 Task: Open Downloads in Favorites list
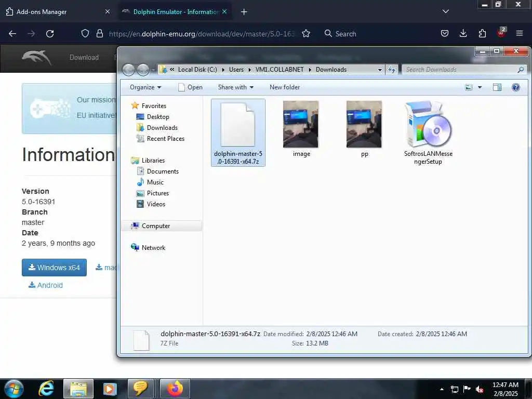pos(162,128)
